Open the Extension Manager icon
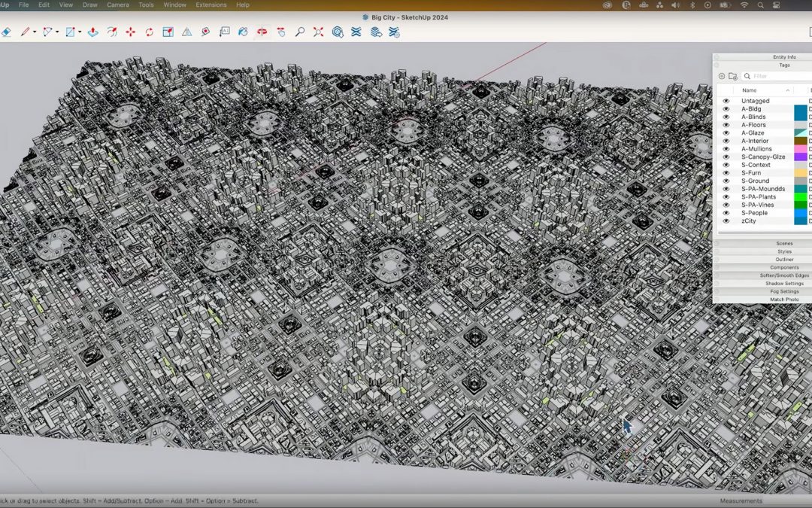The height and width of the screenshot is (508, 812). [x=394, y=32]
